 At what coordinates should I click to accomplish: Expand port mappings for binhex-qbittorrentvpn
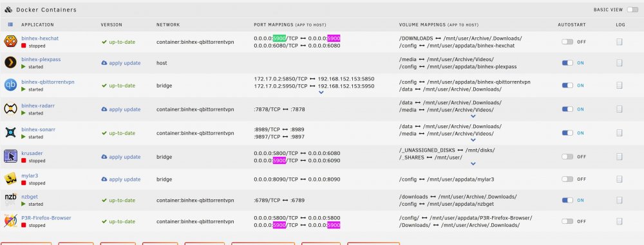click(x=321, y=93)
